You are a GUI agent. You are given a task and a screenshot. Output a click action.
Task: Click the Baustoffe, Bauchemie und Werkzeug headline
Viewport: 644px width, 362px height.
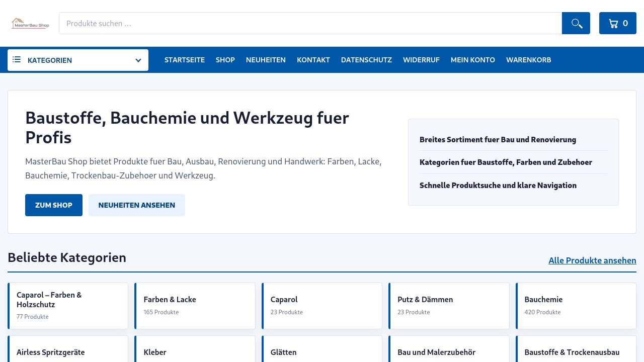[187, 127]
